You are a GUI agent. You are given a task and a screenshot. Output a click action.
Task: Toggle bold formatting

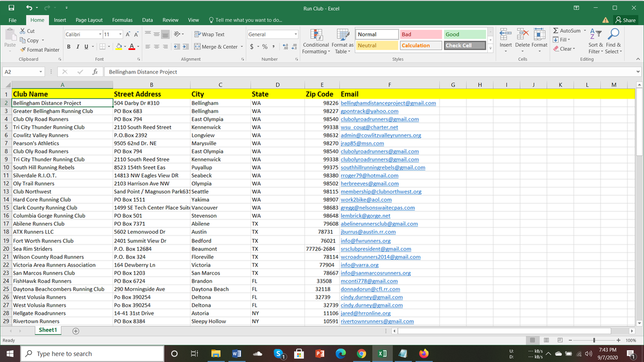tap(68, 47)
